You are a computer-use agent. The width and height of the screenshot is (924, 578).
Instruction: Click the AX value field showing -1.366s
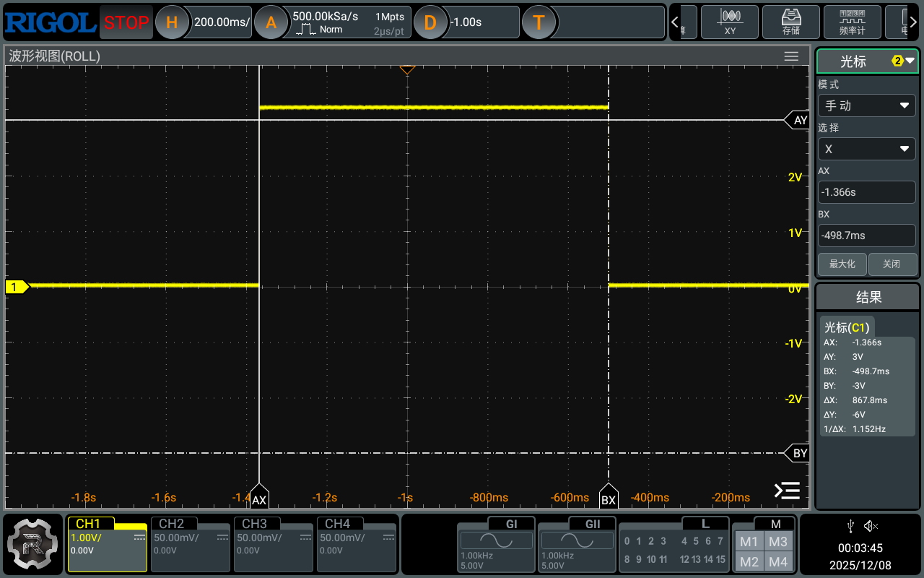866,192
